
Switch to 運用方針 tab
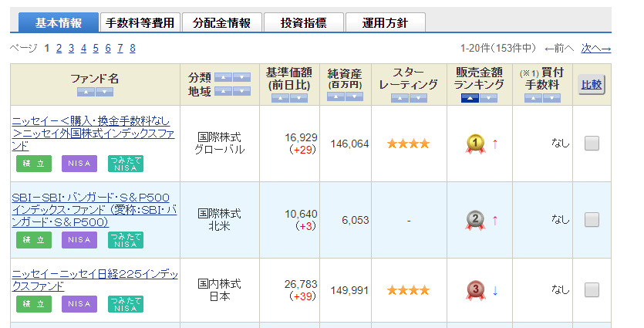click(386, 22)
